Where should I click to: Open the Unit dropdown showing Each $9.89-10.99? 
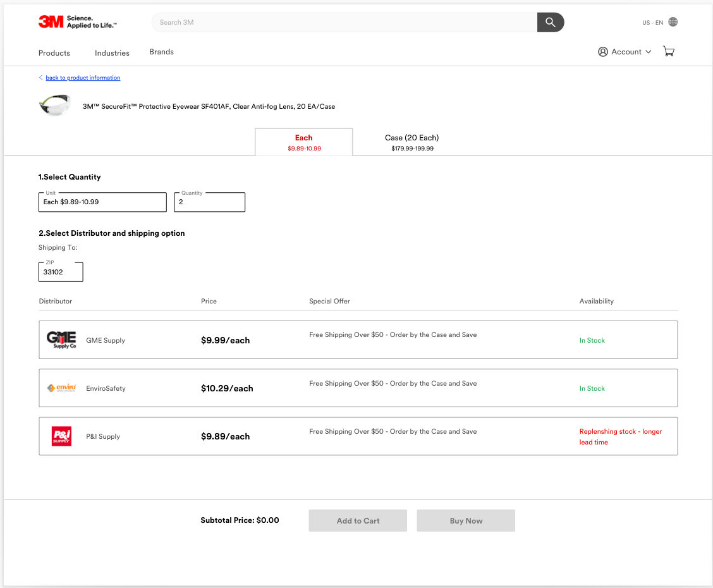tap(103, 202)
